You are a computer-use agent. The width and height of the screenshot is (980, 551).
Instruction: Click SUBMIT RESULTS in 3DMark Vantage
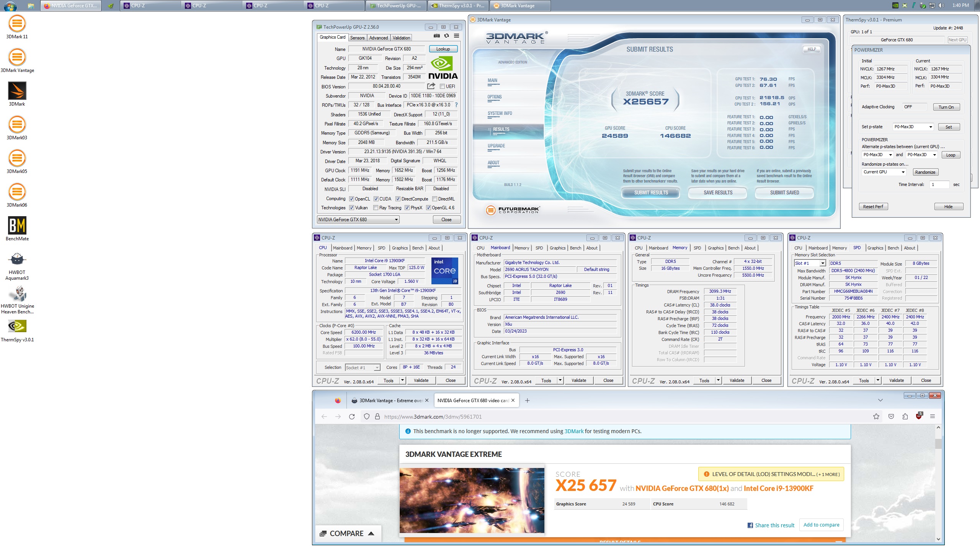tap(651, 193)
